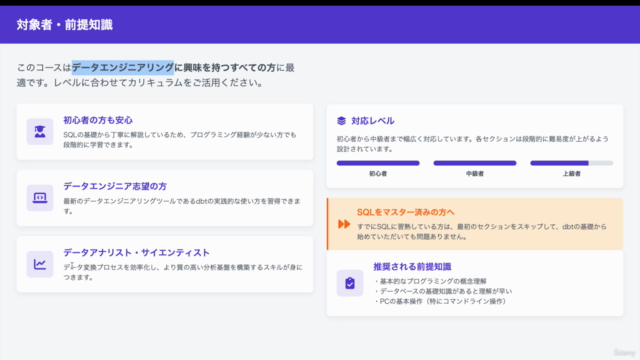
Task: Click the 初心者 progress bar
Action: click(378, 163)
